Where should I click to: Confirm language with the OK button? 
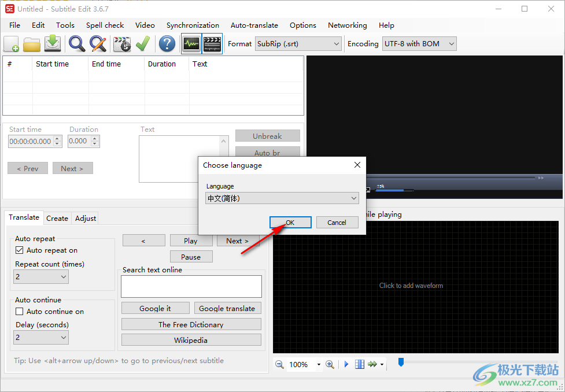tap(290, 222)
